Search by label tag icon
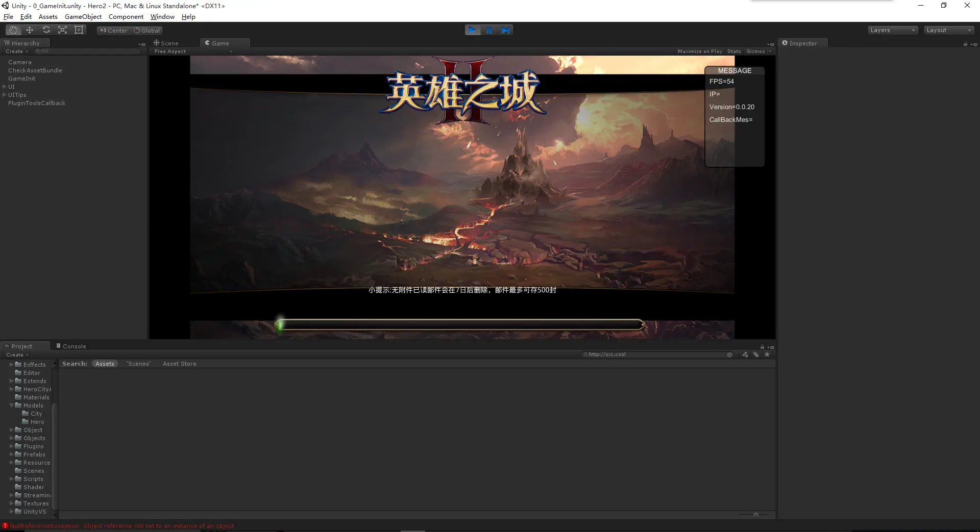Image resolution: width=980 pixels, height=532 pixels. (x=756, y=354)
